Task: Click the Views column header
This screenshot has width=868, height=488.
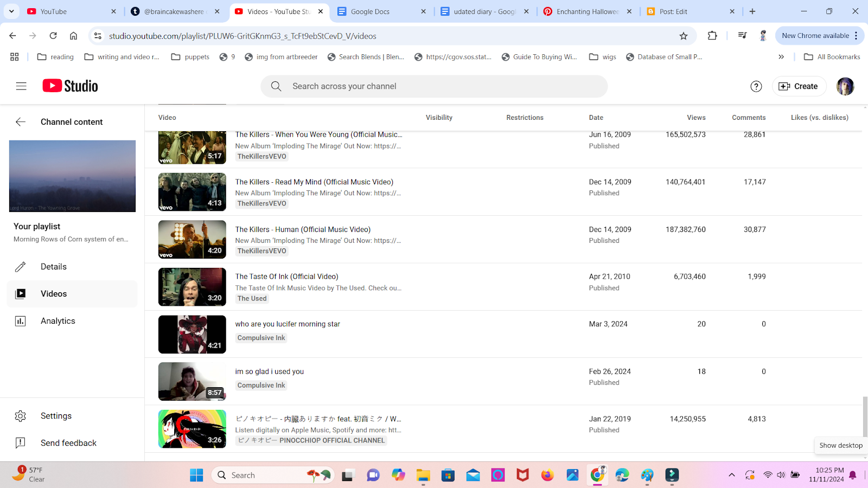Action: coord(696,118)
